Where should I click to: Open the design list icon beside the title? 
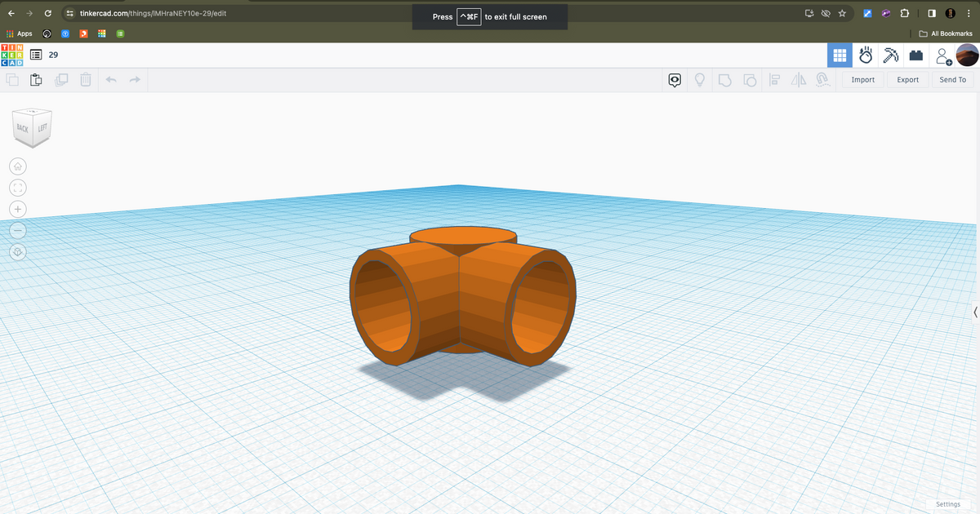[36, 55]
